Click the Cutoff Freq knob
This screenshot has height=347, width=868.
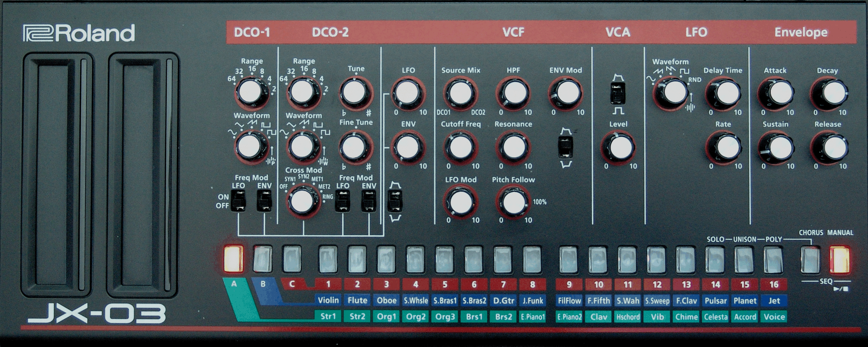460,147
